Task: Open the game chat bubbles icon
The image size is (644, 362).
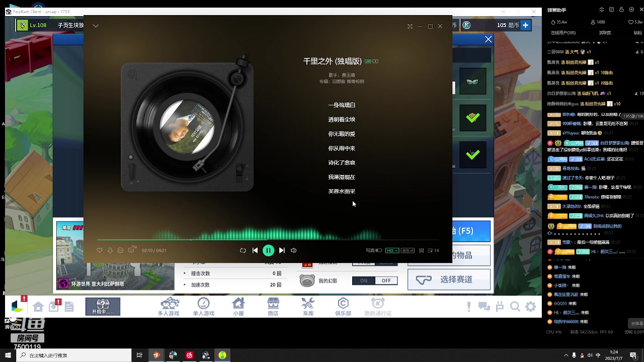Action: (484, 307)
